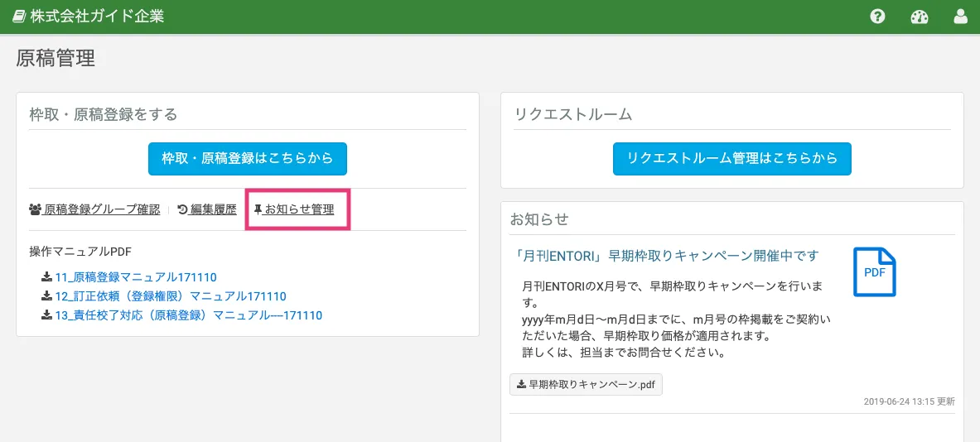
Task: Open the blue PDF file icon
Action: coord(874,272)
